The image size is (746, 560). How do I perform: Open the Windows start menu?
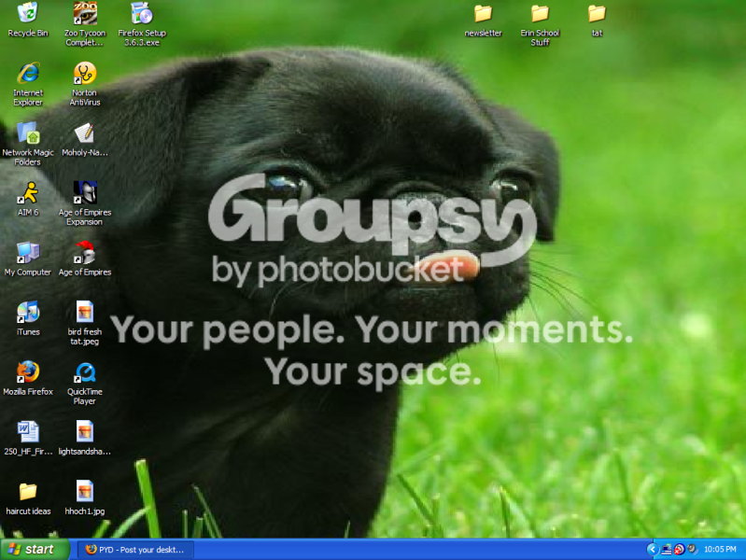coord(35,550)
